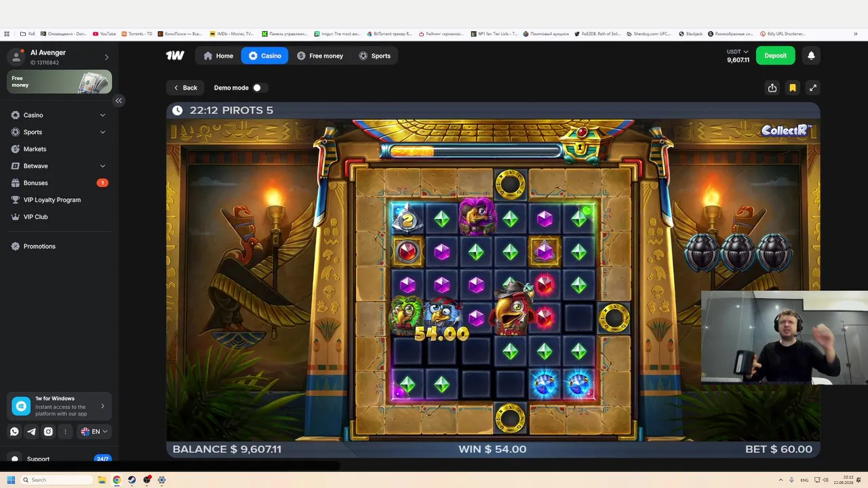This screenshot has width=868, height=488.
Task: Click the Back button
Action: point(185,87)
